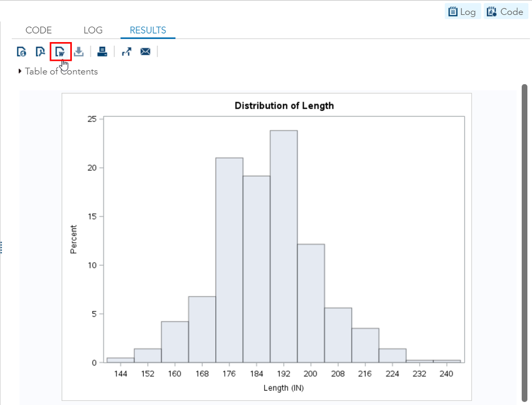The height and width of the screenshot is (405, 532).
Task: Click the left panel splitter handle dots
Action: [2, 247]
